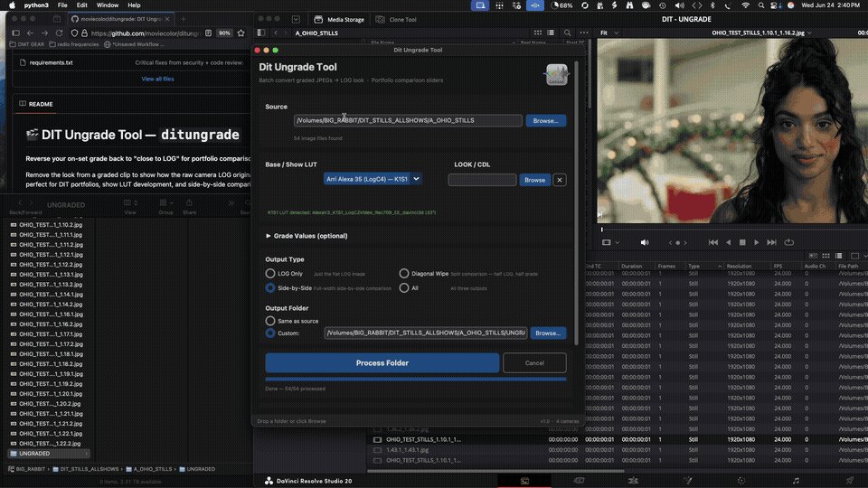Select LOG Only output type
This screenshot has height=488, width=868.
tap(270, 273)
